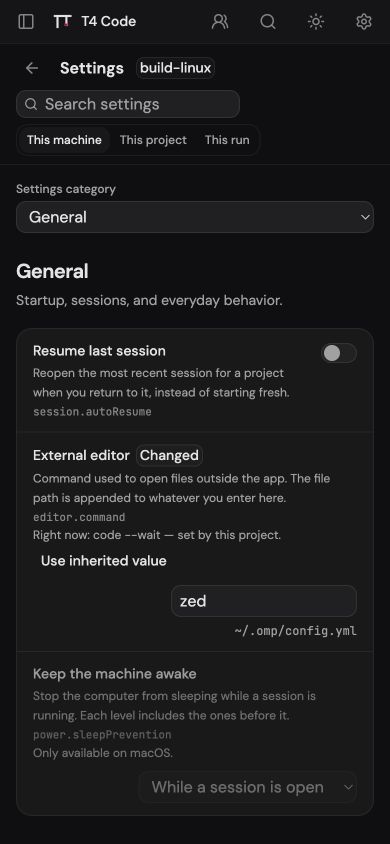
Task: Switch theme with the sun icon
Action: (315, 22)
